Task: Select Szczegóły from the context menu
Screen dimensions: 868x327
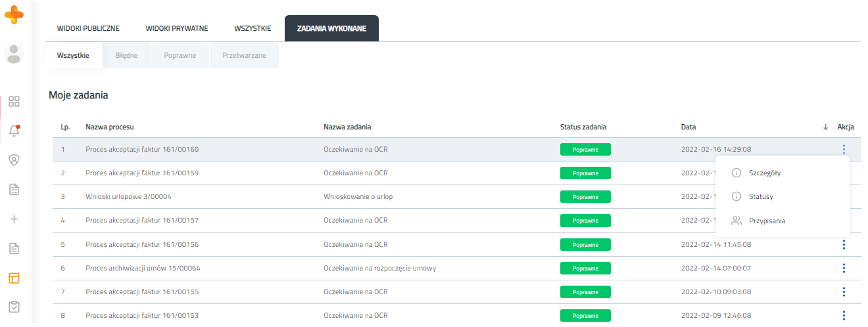Action: (x=764, y=173)
